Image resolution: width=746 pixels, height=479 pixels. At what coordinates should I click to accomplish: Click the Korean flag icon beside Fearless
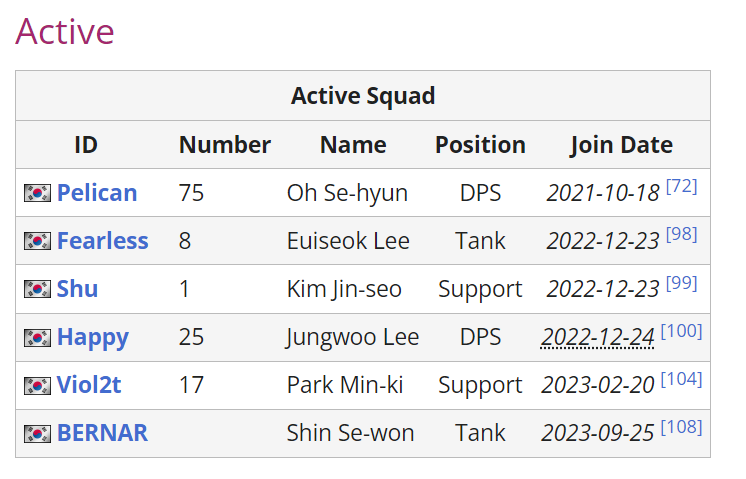38,241
